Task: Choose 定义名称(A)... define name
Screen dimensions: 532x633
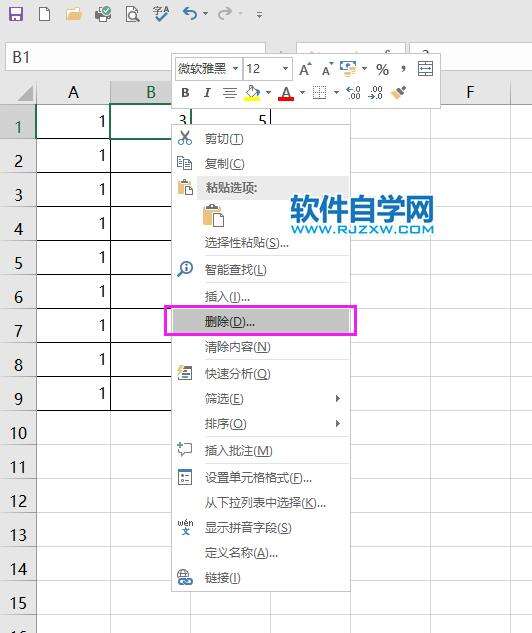Action: (x=260, y=552)
